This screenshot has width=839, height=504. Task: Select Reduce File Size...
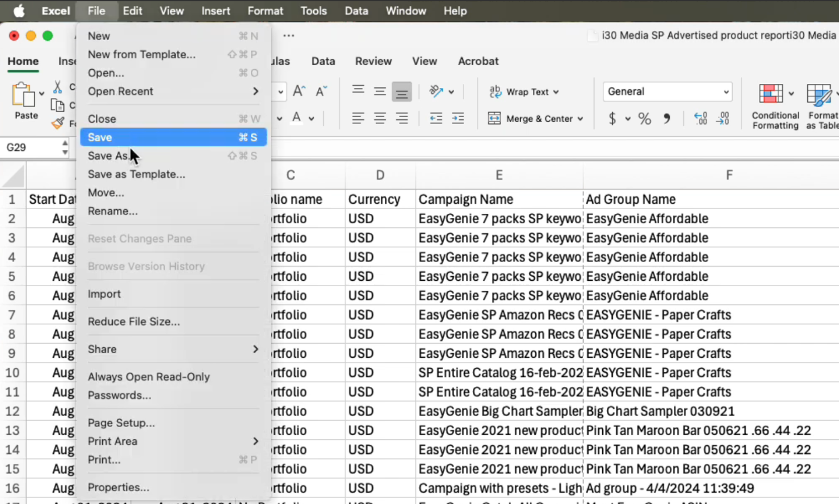173,321
